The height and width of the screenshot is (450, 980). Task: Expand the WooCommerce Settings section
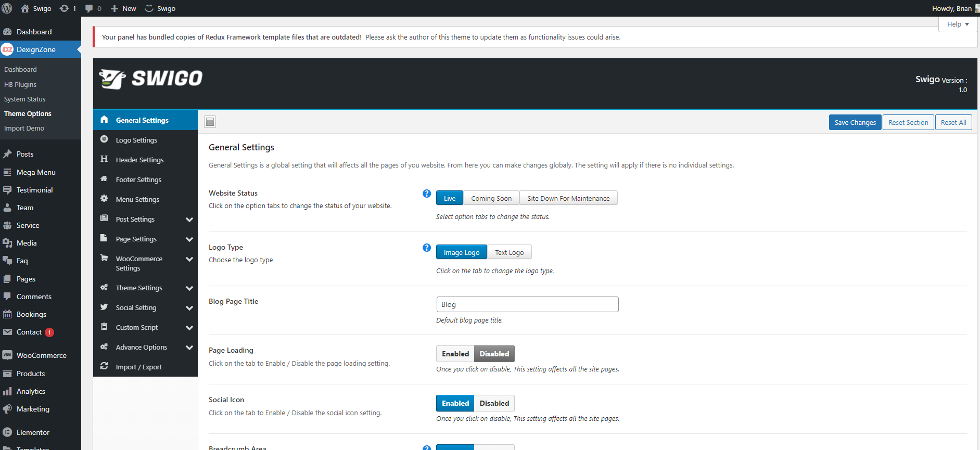click(x=189, y=259)
